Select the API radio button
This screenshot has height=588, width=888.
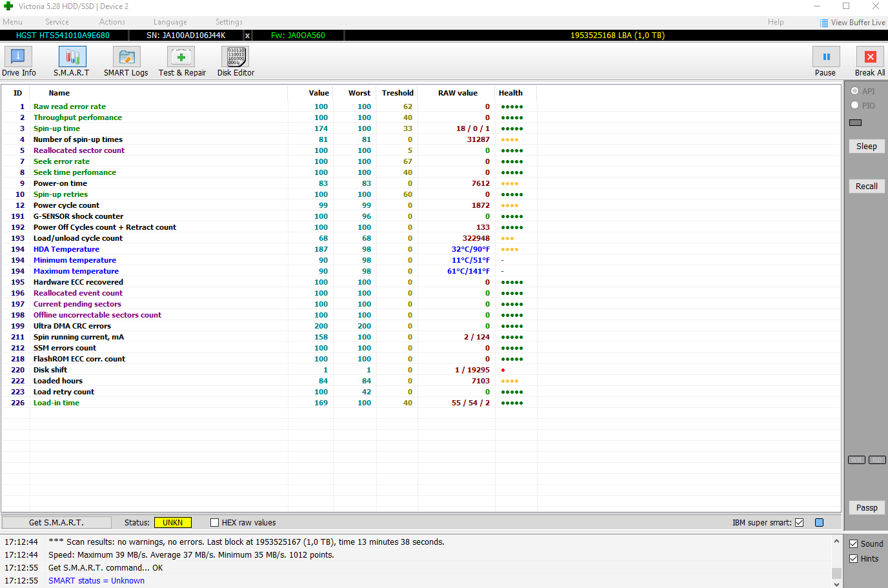(x=855, y=91)
